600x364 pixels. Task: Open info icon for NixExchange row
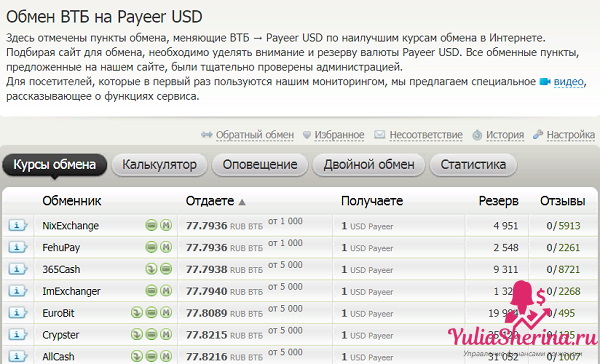pos(17,225)
